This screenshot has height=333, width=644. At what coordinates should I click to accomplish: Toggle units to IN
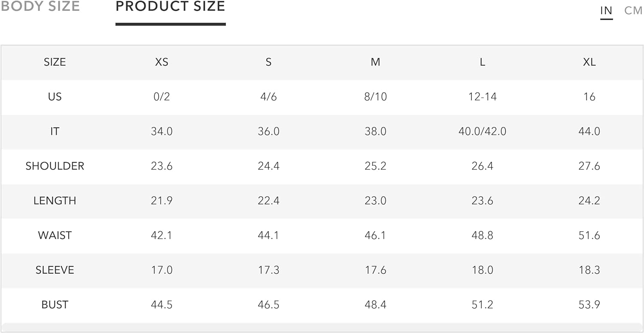[606, 11]
